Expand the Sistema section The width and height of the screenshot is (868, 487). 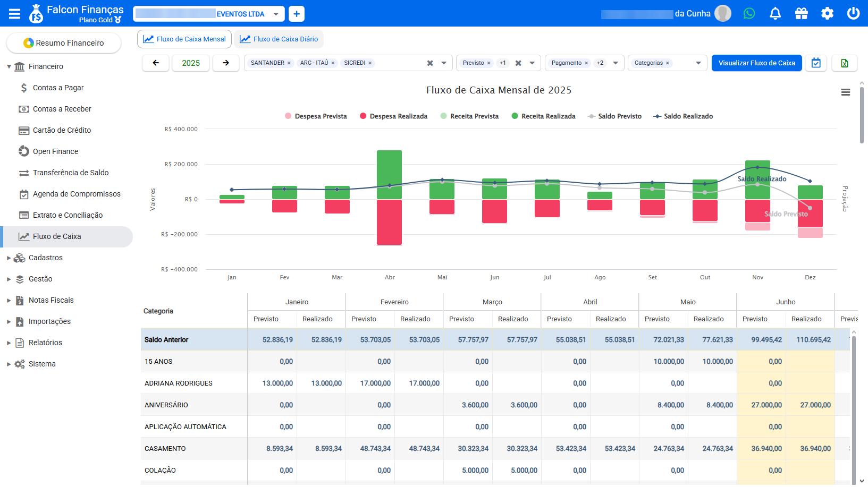point(9,364)
